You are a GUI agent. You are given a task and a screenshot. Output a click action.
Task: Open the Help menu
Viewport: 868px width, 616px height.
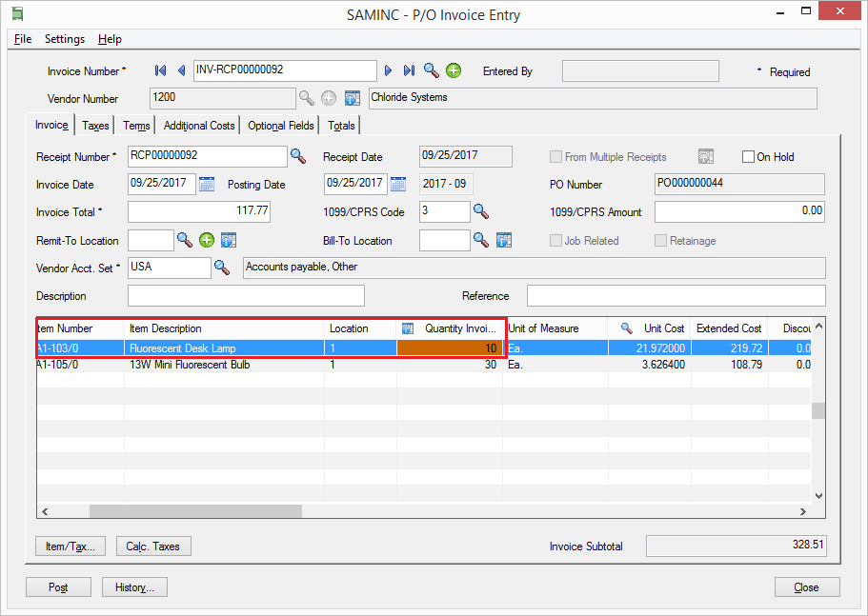point(110,39)
